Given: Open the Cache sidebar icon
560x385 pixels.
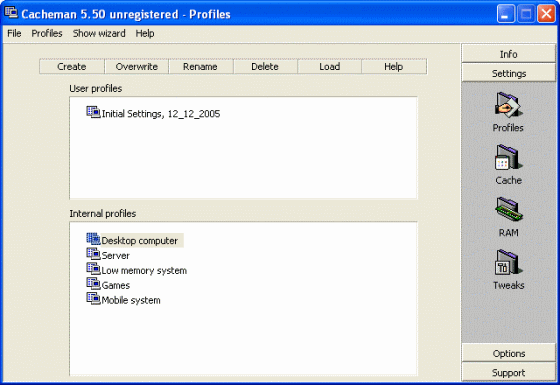Looking at the screenshot, I should pyautogui.click(x=509, y=157).
